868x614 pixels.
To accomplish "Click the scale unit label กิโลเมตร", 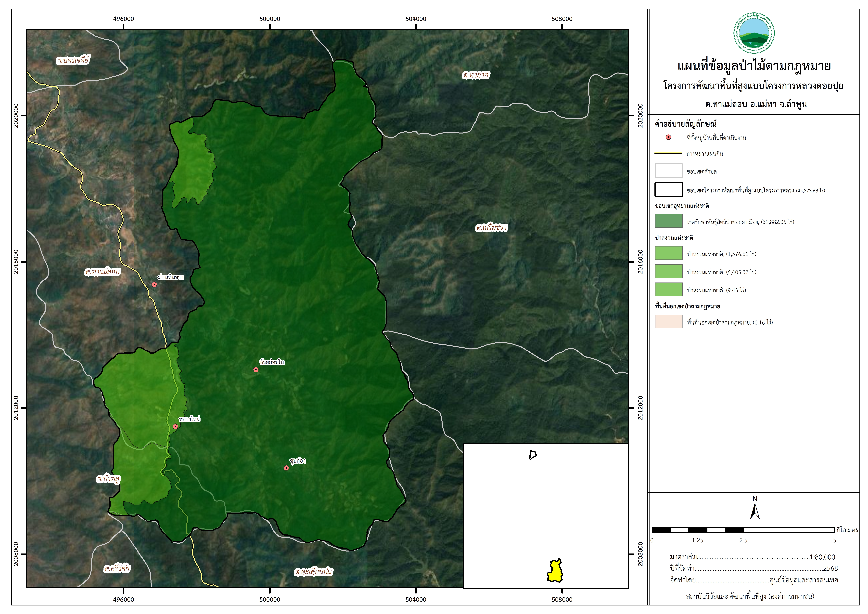I will click(848, 530).
